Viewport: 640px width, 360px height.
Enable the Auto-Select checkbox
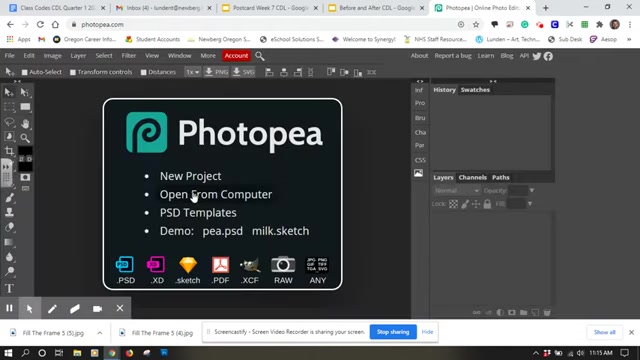24,72
